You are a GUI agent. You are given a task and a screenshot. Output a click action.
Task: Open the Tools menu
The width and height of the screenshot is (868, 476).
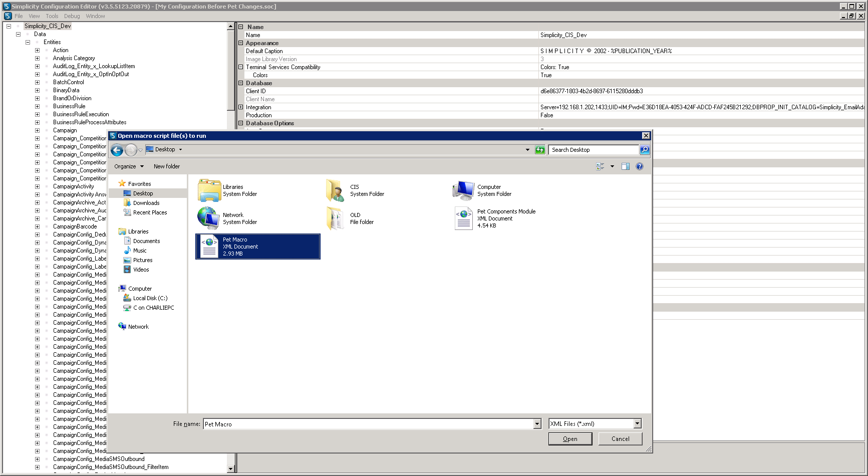tap(52, 16)
